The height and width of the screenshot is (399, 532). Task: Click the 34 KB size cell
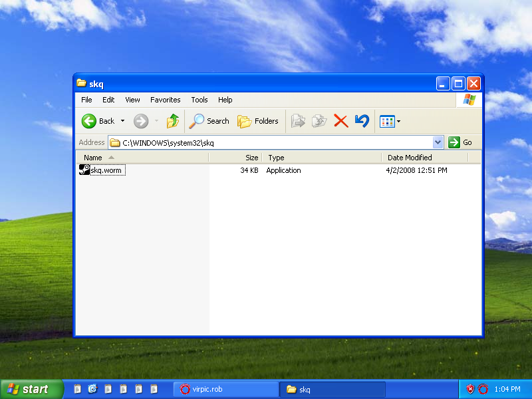pyautogui.click(x=249, y=170)
